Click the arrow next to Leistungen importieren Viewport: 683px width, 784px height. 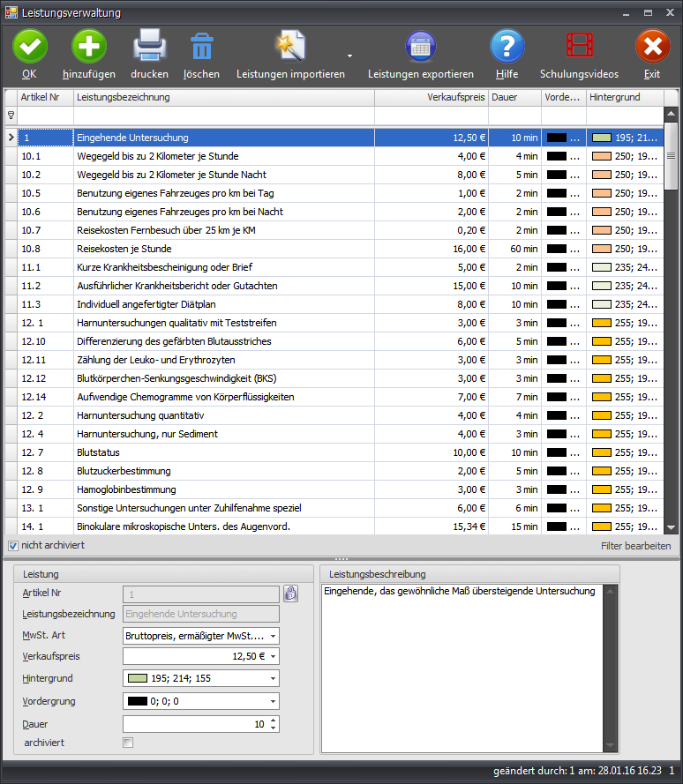click(x=349, y=56)
